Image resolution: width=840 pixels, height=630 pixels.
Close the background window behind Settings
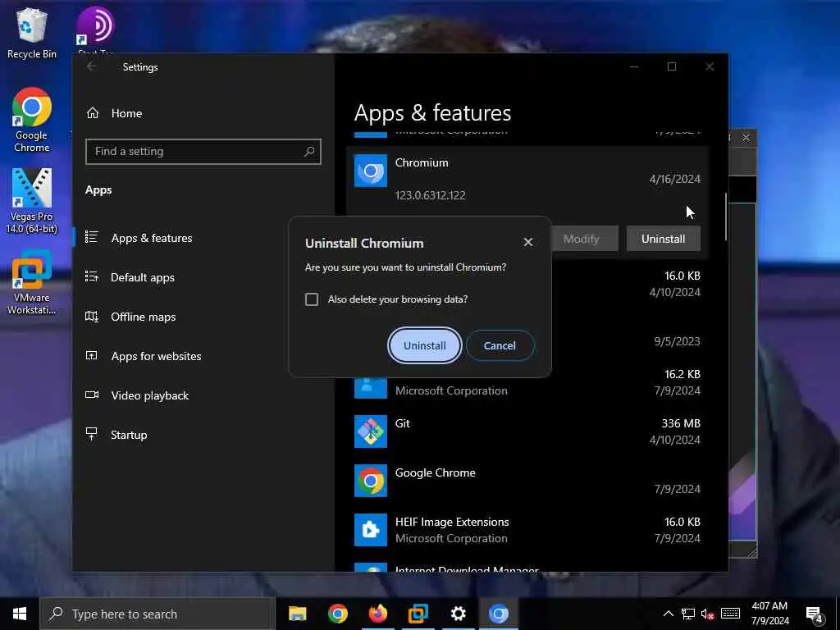pos(746,138)
